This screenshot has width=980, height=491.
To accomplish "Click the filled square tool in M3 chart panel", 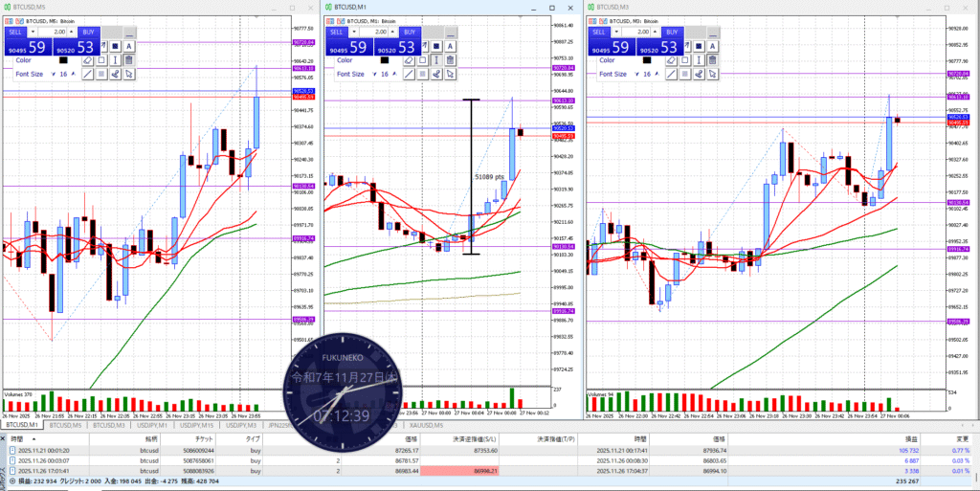I will point(701,45).
